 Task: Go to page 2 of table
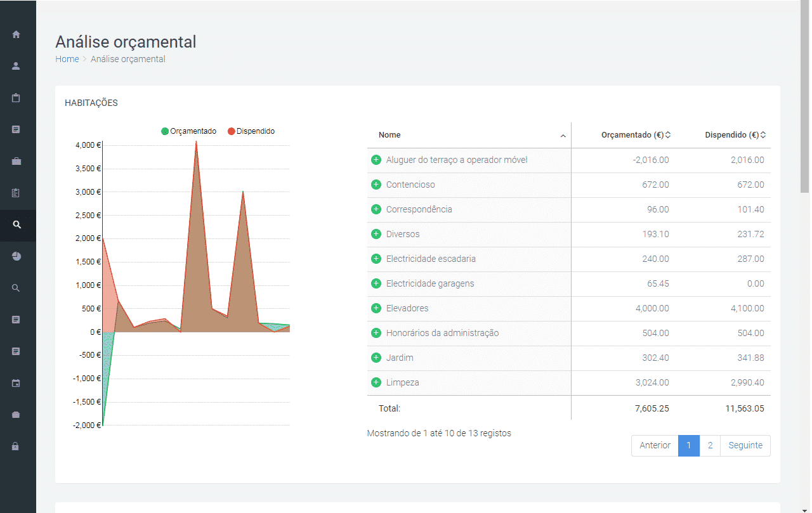(x=710, y=445)
